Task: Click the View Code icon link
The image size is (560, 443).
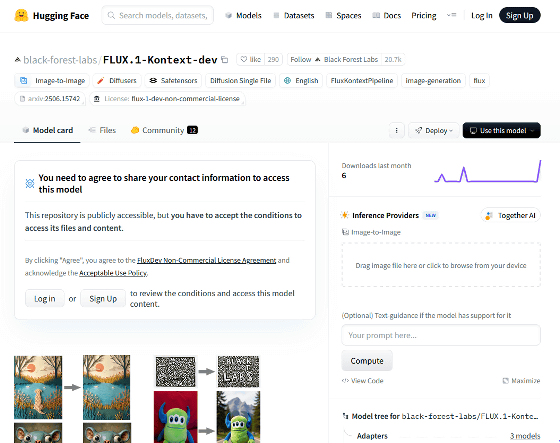Action: pyautogui.click(x=345, y=381)
